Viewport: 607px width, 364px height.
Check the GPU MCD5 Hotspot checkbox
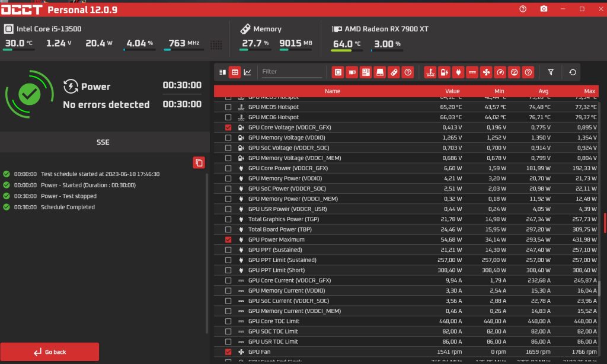pyautogui.click(x=228, y=107)
